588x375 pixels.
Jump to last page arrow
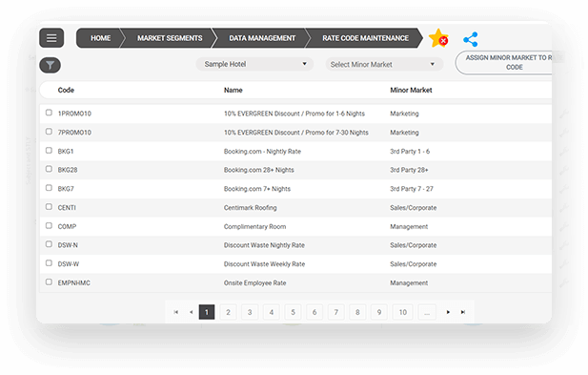(463, 312)
